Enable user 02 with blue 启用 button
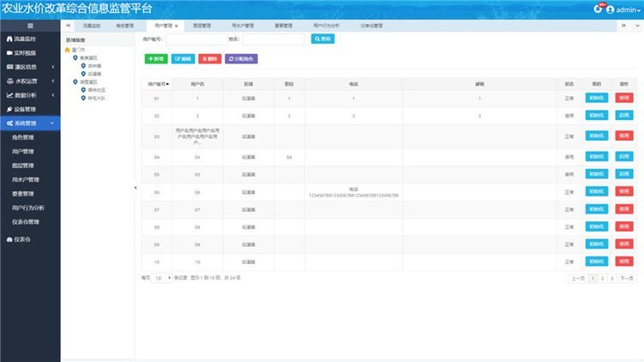Screen dimensions: 644x362 tap(623, 117)
